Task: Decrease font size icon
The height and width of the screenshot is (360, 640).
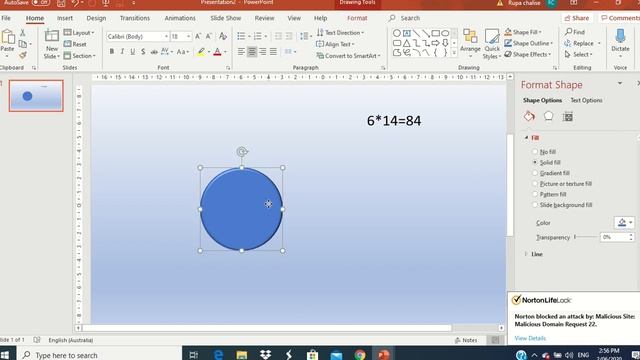Action: (209, 36)
